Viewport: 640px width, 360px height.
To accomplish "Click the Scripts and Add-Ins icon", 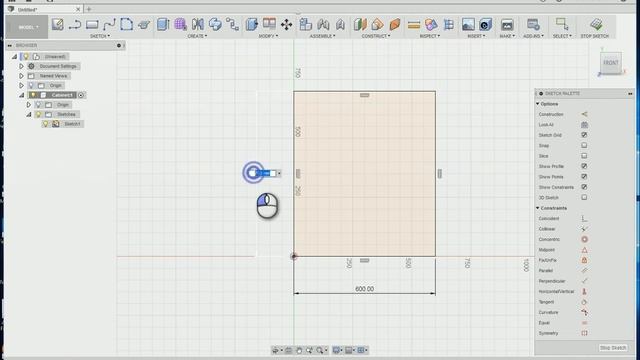I will [533, 24].
